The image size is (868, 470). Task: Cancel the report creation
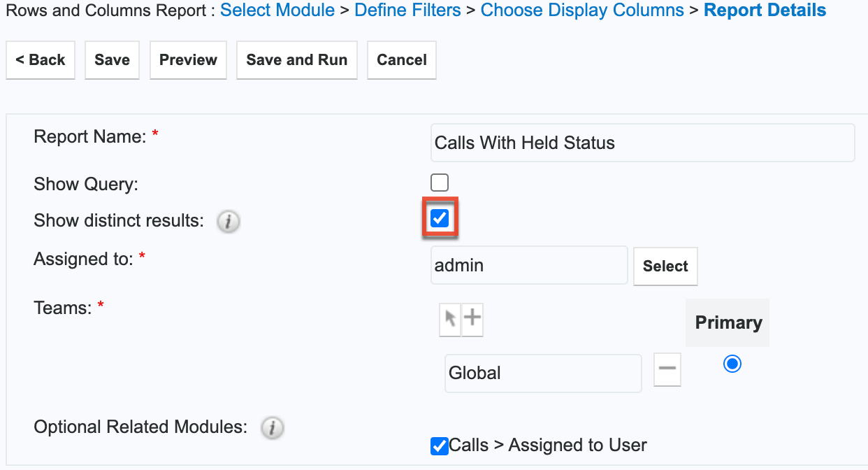click(x=402, y=60)
